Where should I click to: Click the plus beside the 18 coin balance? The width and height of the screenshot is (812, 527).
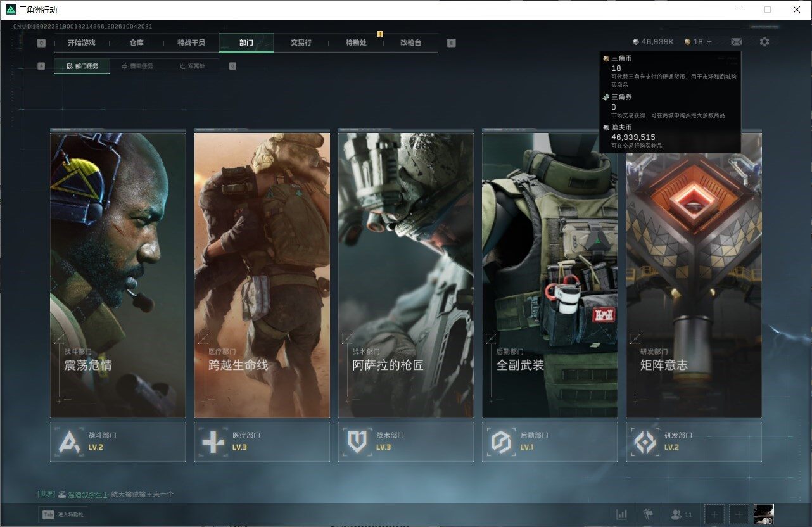click(x=709, y=42)
